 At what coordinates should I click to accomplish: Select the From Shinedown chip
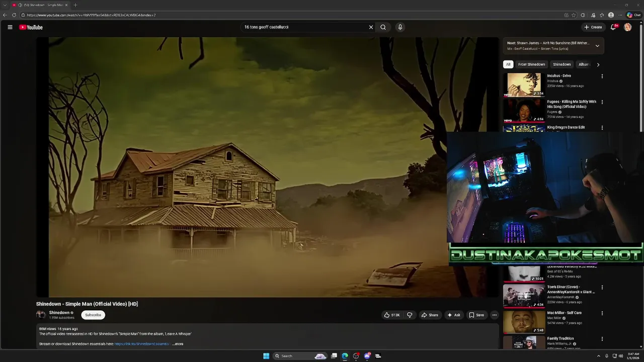point(532,64)
